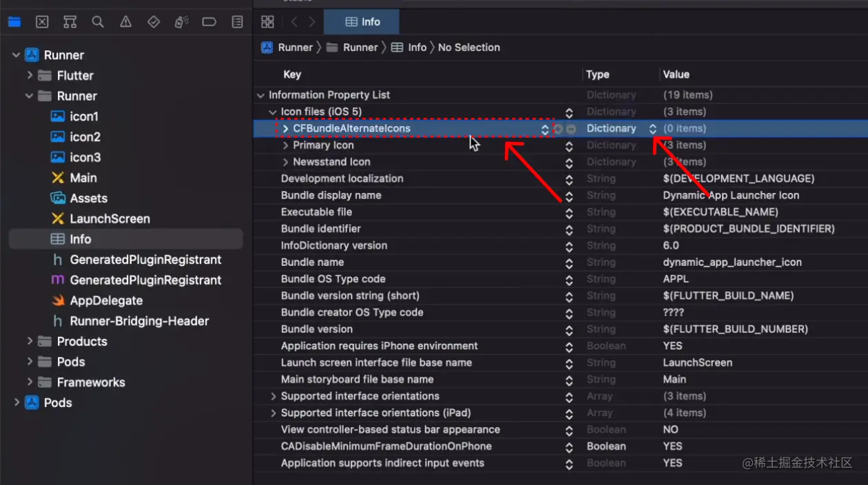Image resolution: width=868 pixels, height=485 pixels.
Task: Expand the Pods folder under Runner
Action: tap(30, 362)
